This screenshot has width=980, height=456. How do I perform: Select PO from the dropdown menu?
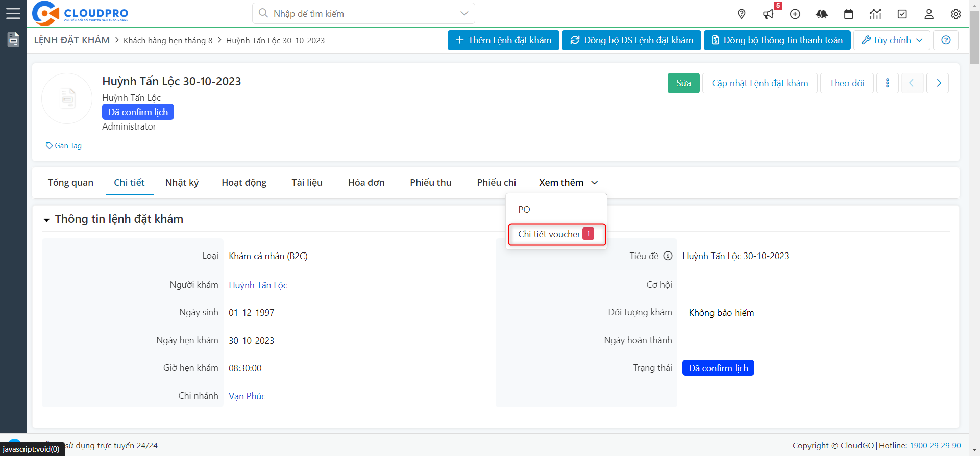click(556, 210)
